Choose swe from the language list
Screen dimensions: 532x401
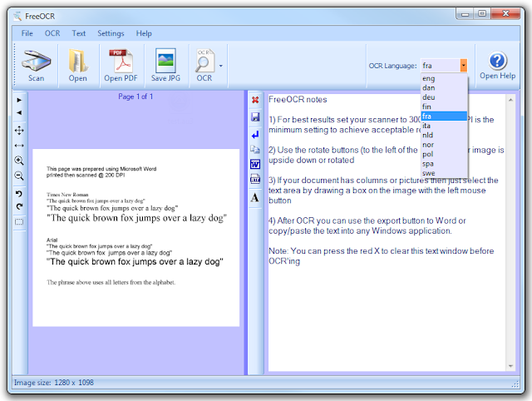[444, 173]
